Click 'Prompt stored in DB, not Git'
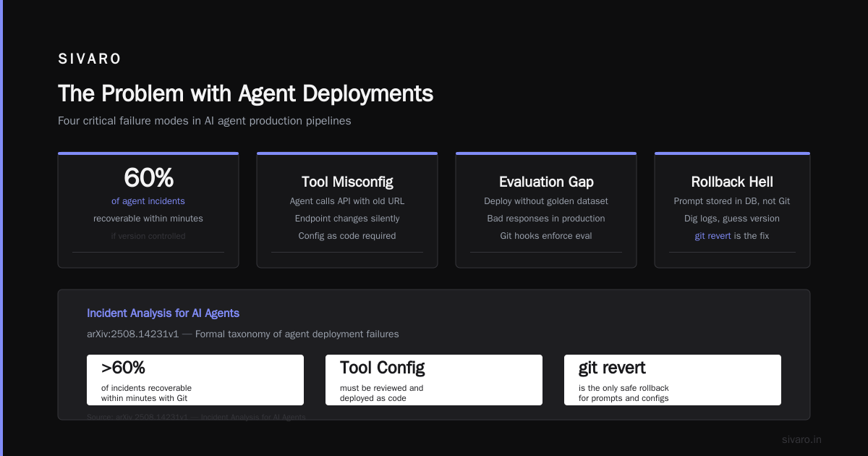The image size is (868, 456). (732, 201)
